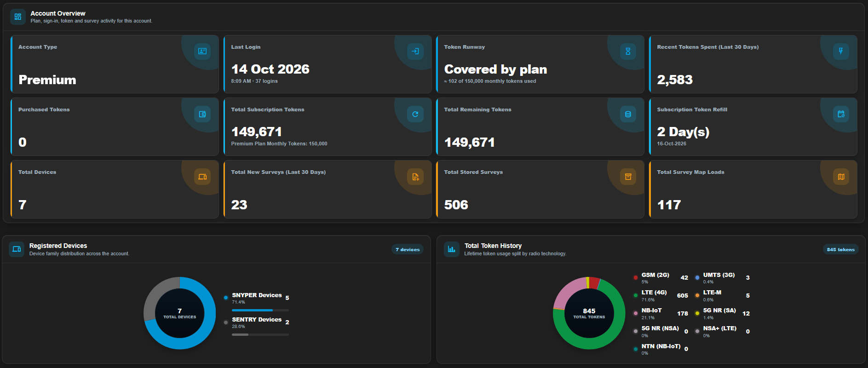
Task: Click the Account Overview grid icon
Action: (x=18, y=17)
